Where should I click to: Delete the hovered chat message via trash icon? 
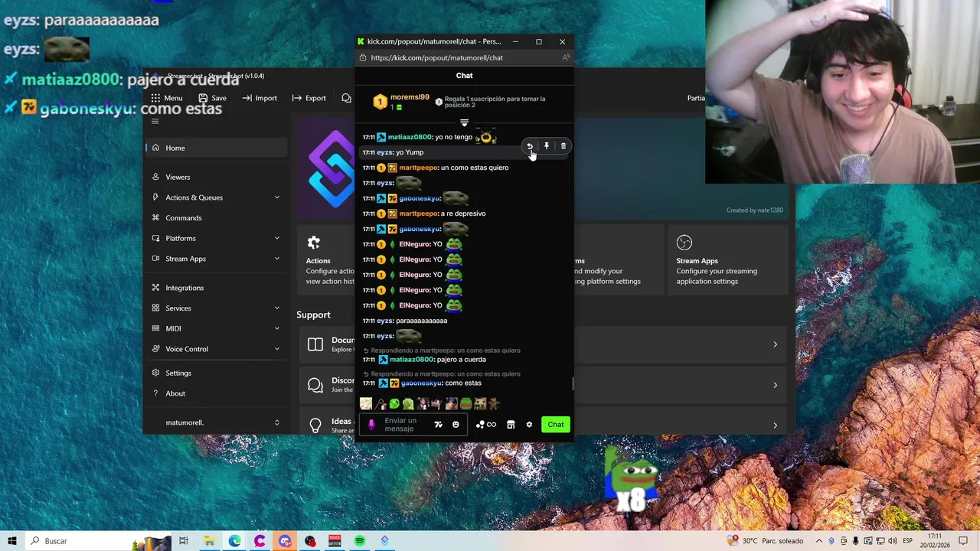pyautogui.click(x=563, y=146)
